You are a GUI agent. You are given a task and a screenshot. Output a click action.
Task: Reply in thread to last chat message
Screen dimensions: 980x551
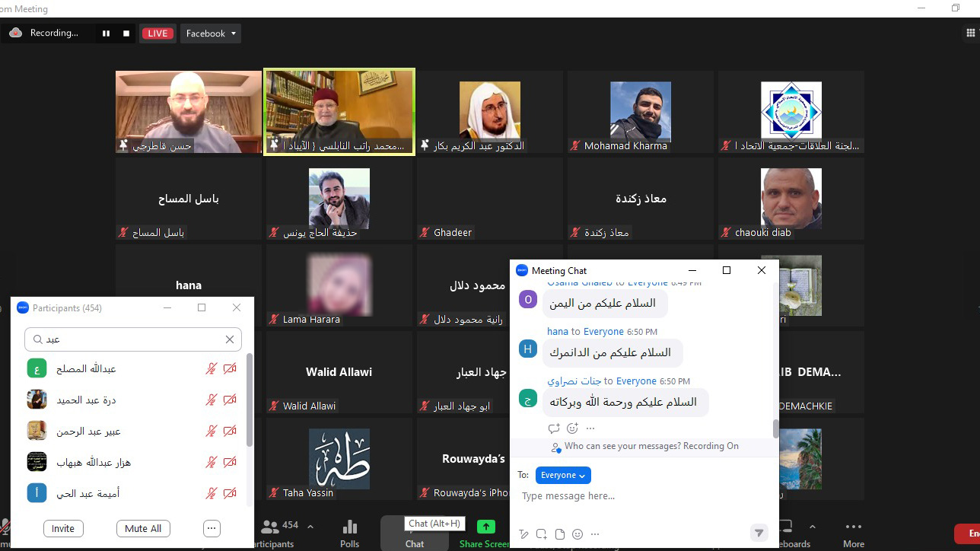click(554, 428)
